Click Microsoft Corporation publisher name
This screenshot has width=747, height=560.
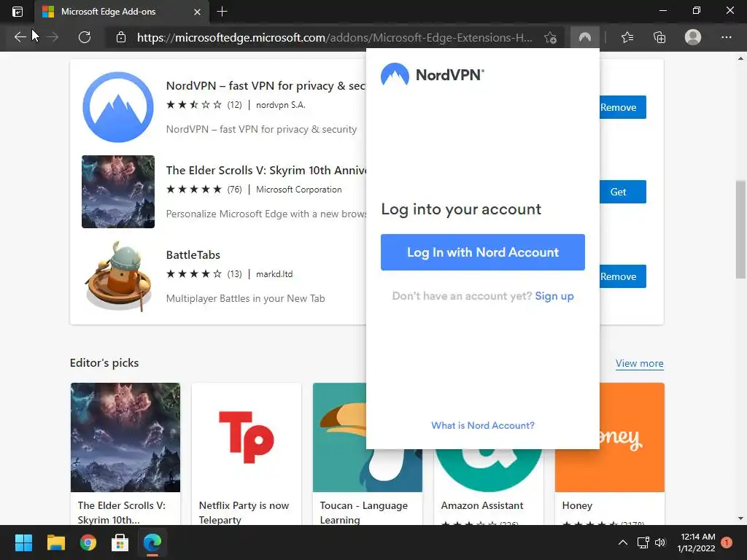click(x=298, y=190)
